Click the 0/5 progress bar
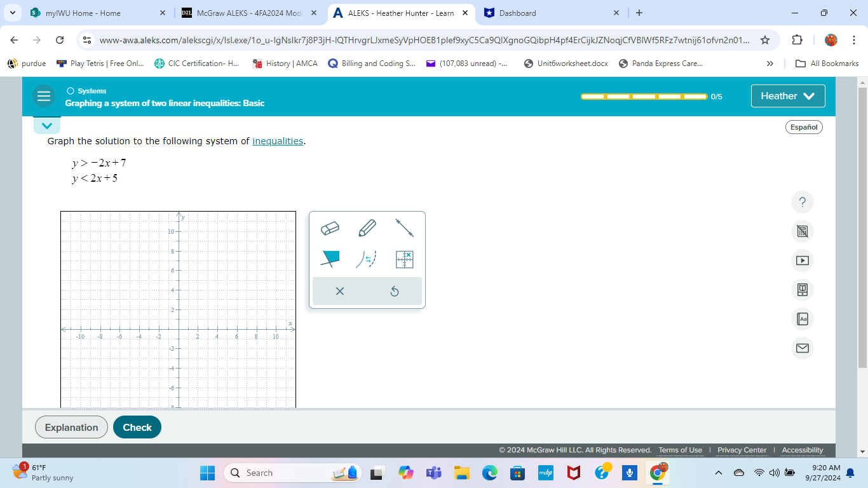Image resolution: width=868 pixels, height=488 pixels. (644, 97)
